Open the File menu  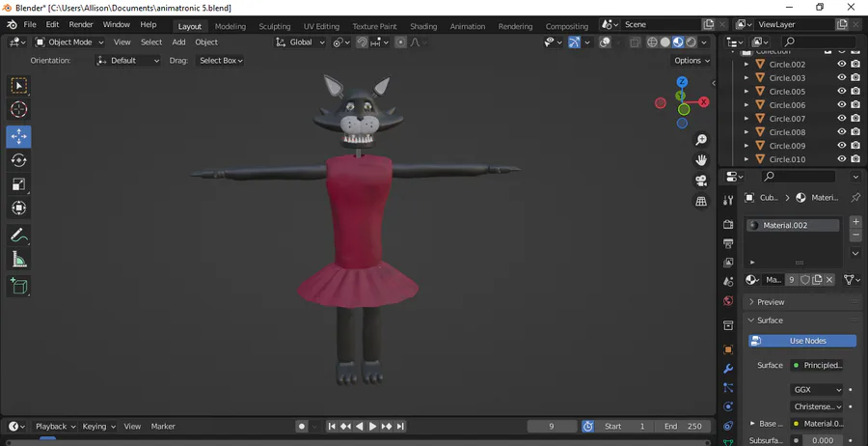point(30,24)
